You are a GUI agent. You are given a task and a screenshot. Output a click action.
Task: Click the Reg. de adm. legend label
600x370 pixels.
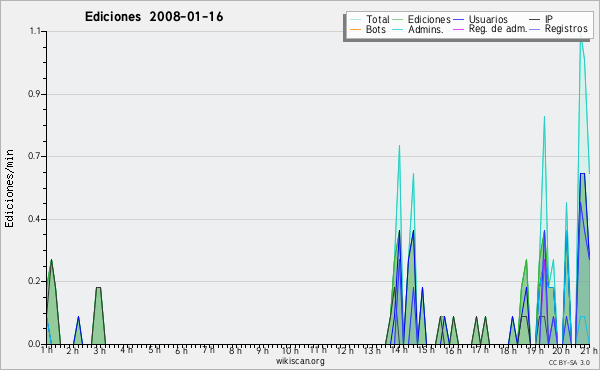click(498, 29)
